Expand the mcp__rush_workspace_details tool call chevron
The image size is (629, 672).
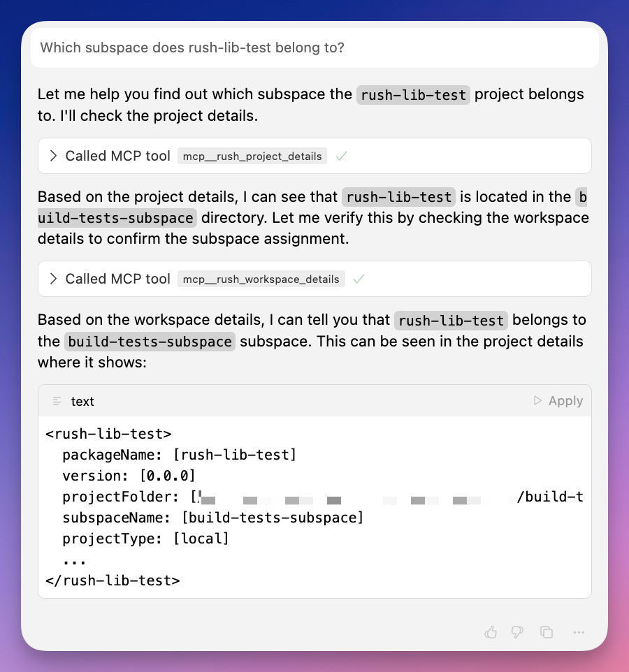pyautogui.click(x=53, y=279)
